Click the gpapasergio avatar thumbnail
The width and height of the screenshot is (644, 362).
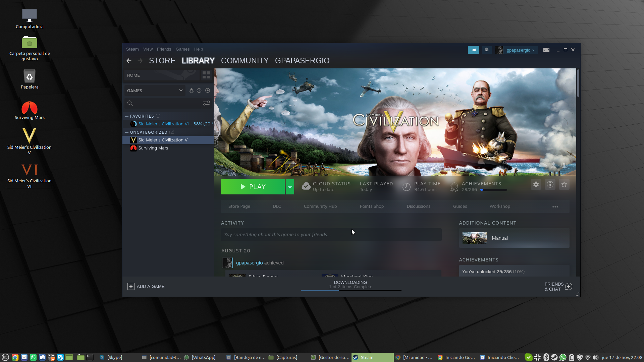499,50
